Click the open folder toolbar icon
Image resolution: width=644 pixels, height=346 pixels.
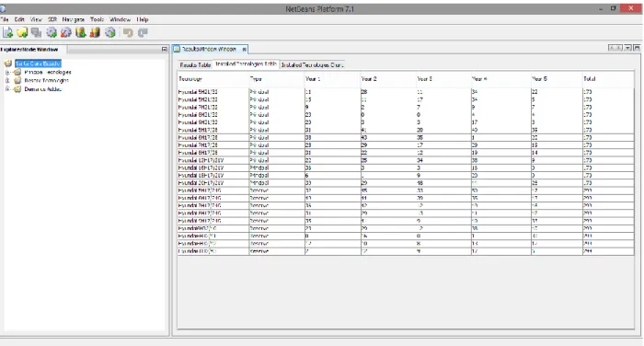click(22, 32)
